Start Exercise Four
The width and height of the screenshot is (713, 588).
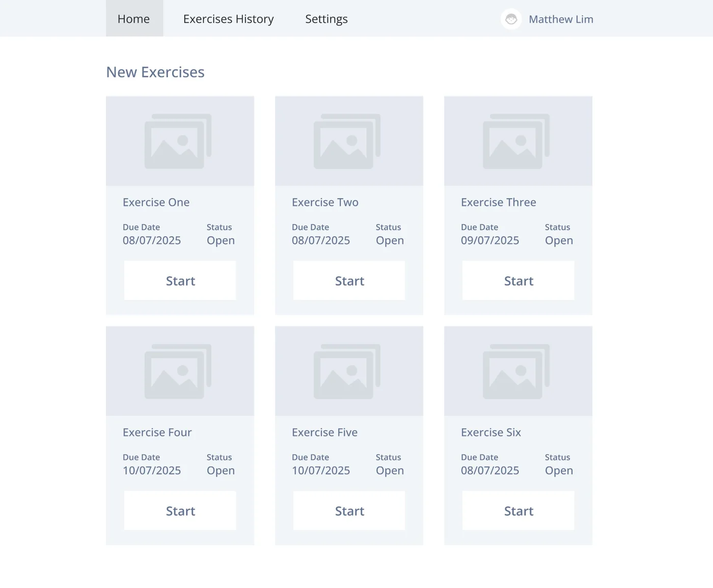180,511
